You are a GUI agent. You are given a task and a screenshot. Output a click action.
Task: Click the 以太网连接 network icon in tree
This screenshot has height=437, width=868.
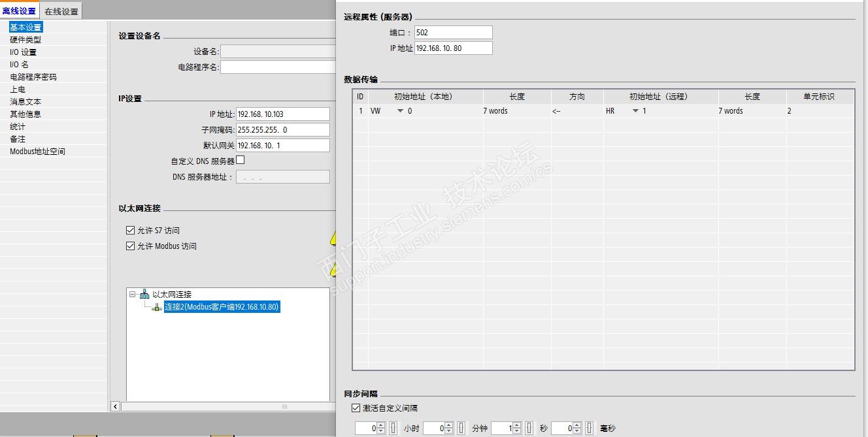click(x=144, y=295)
